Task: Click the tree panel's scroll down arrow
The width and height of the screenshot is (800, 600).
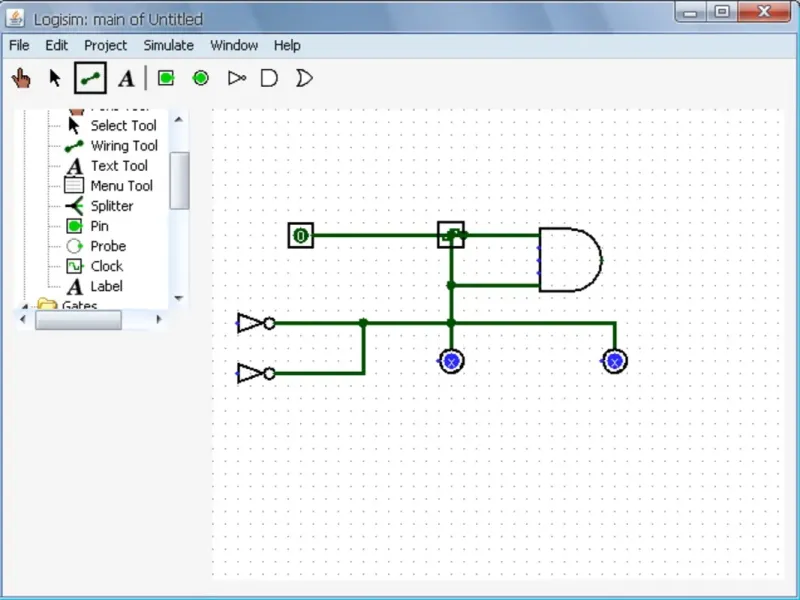Action: click(x=179, y=297)
